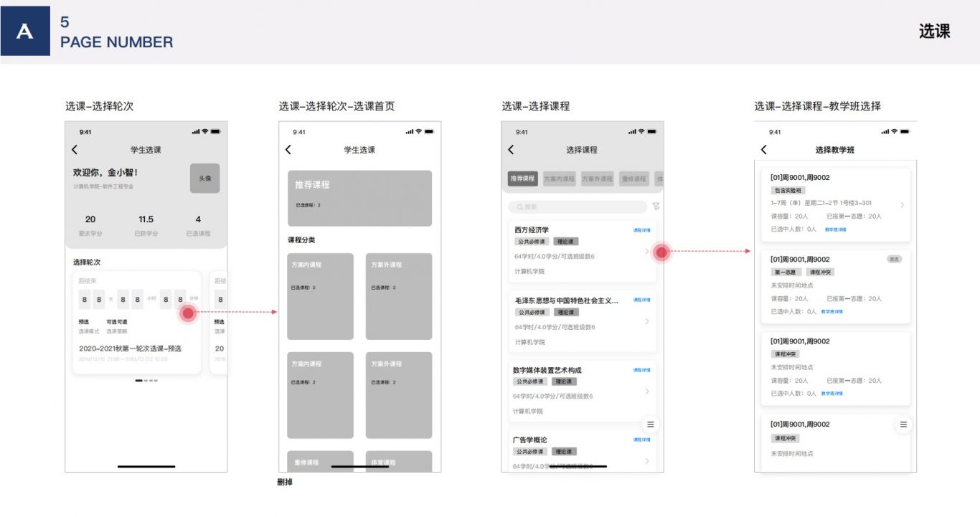Select the 推荐课程 tab
This screenshot has width=980, height=517.
point(522,179)
